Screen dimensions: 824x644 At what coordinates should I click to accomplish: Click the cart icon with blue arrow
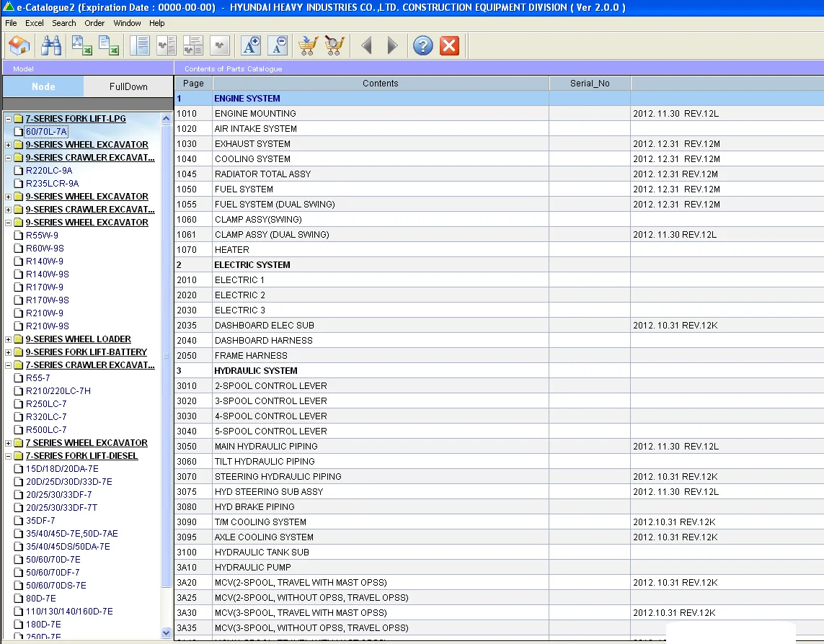[x=308, y=46]
